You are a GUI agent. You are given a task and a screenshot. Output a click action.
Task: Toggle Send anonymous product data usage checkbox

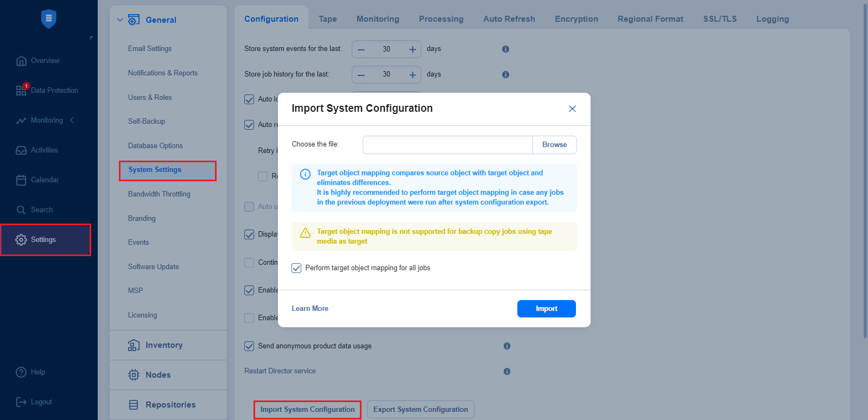point(249,346)
